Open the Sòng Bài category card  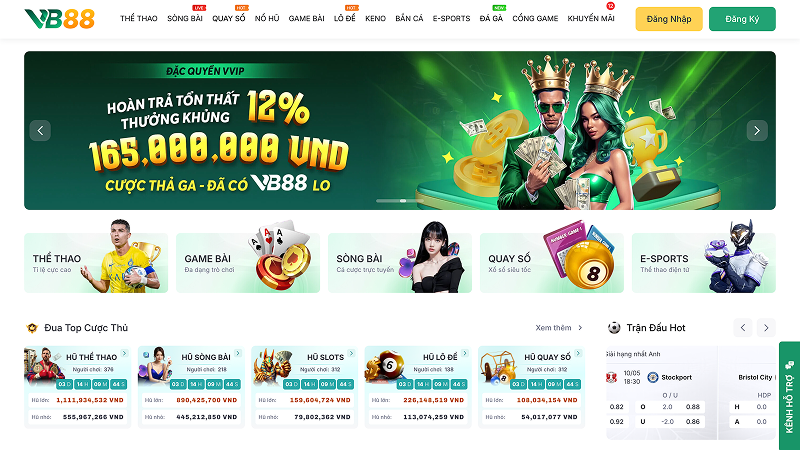(400, 263)
